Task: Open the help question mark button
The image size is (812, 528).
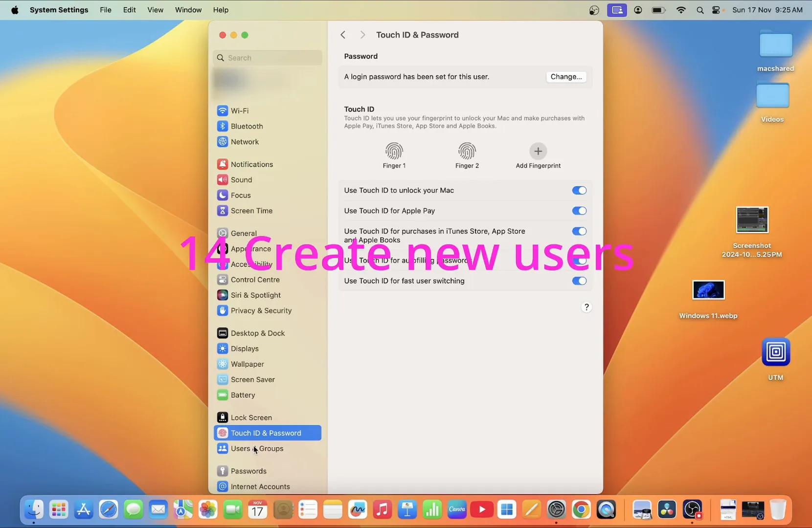Action: [586, 307]
